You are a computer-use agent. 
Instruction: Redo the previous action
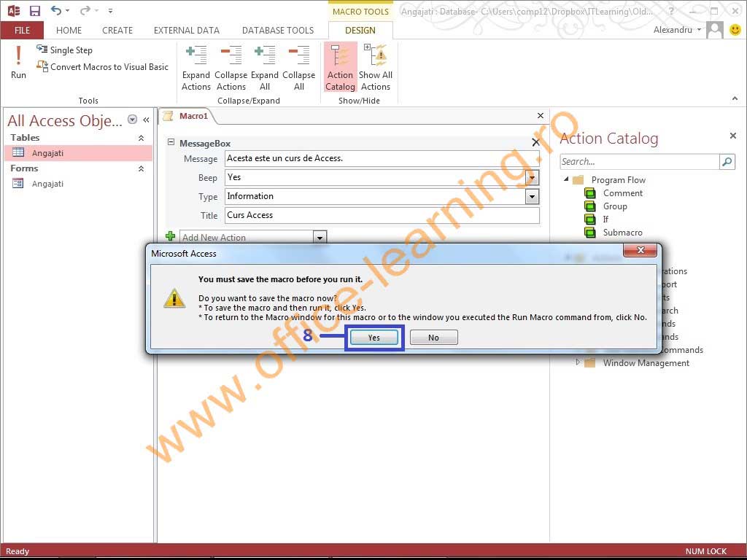pos(85,10)
